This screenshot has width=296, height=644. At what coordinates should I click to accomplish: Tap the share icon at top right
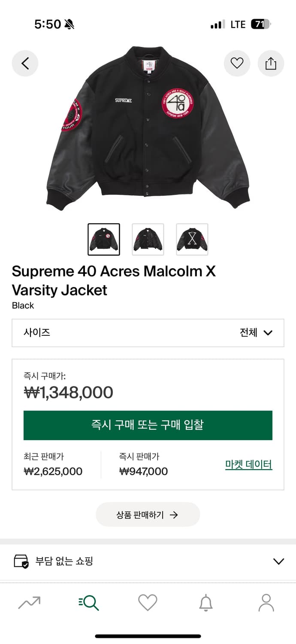pos(271,64)
